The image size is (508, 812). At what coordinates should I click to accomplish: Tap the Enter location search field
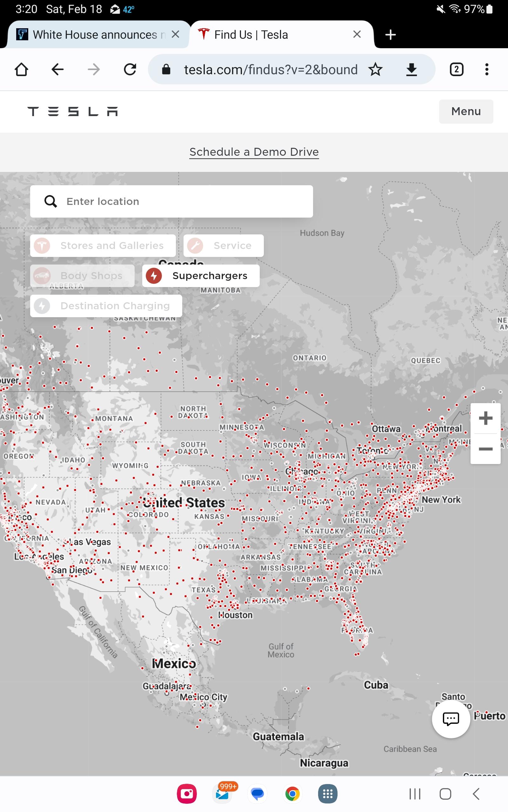tap(171, 201)
